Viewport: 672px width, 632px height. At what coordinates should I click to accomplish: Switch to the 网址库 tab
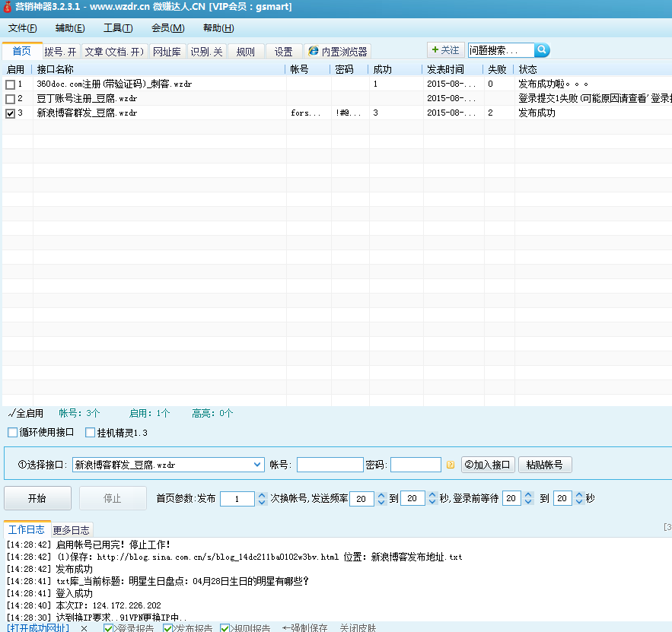167,52
